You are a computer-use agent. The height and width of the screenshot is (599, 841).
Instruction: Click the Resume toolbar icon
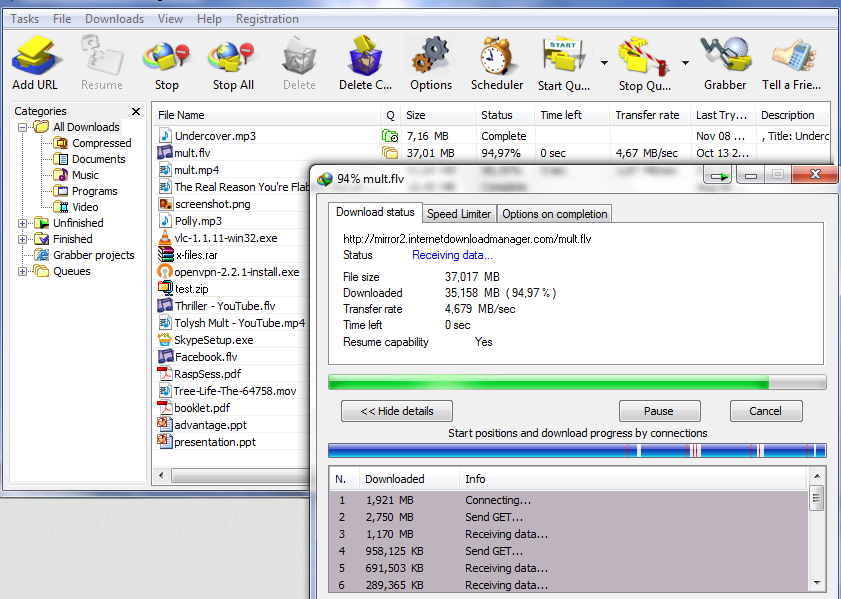[102, 56]
